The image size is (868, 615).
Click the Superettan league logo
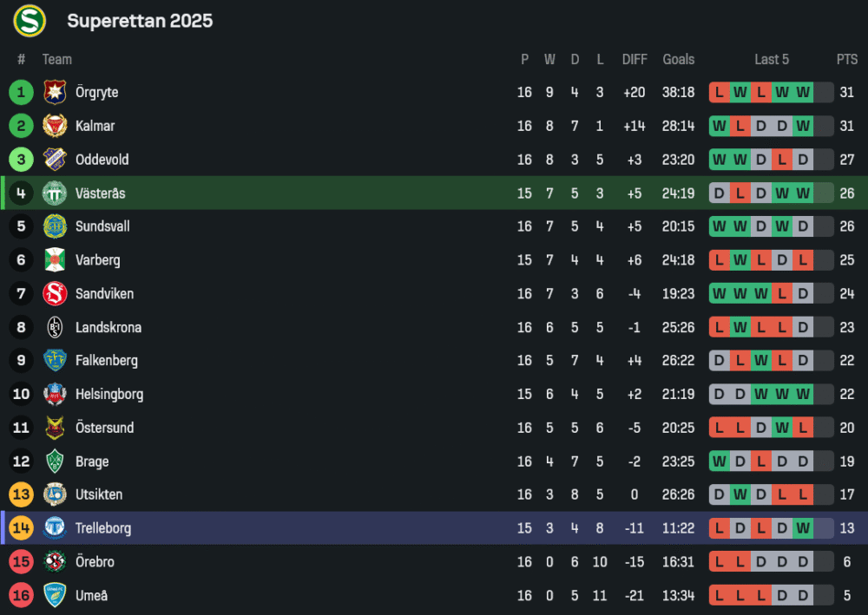click(x=29, y=21)
